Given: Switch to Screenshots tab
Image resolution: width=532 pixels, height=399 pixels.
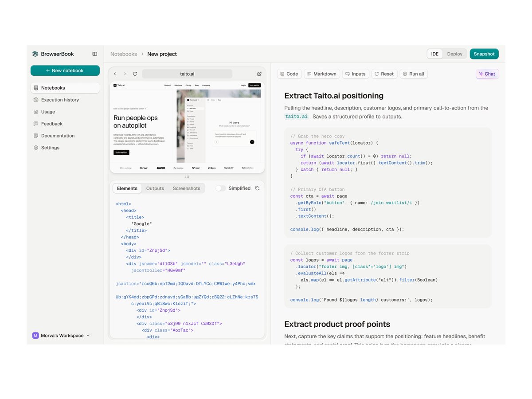Looking at the screenshot, I should (x=186, y=188).
